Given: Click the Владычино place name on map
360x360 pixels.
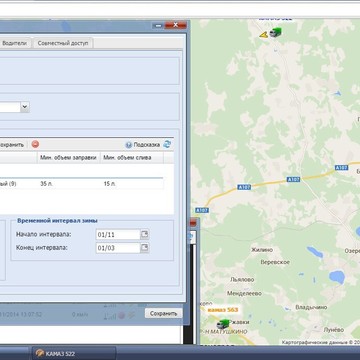Looking at the screenshot, I should [311, 307].
